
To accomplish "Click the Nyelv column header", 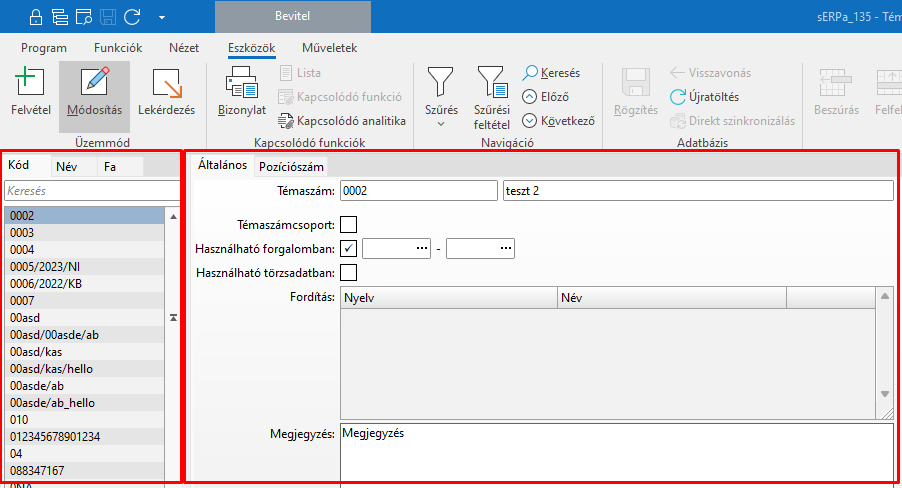I will 449,298.
